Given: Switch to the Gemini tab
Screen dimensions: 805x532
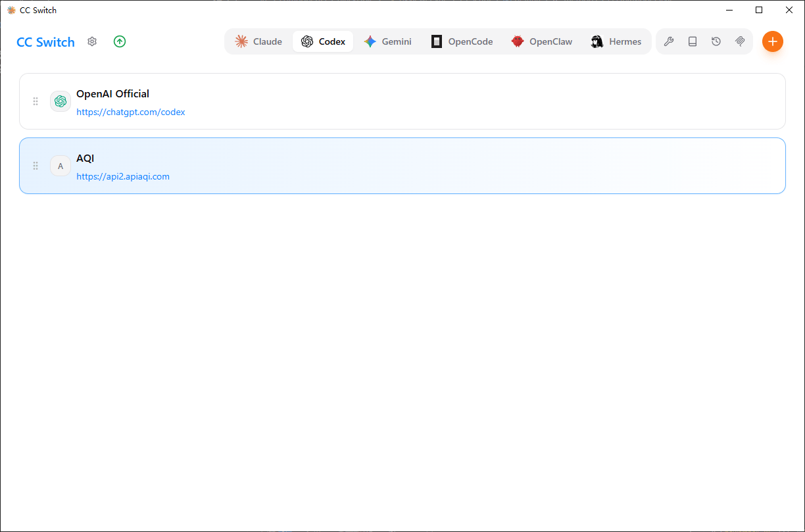Looking at the screenshot, I should [388, 41].
